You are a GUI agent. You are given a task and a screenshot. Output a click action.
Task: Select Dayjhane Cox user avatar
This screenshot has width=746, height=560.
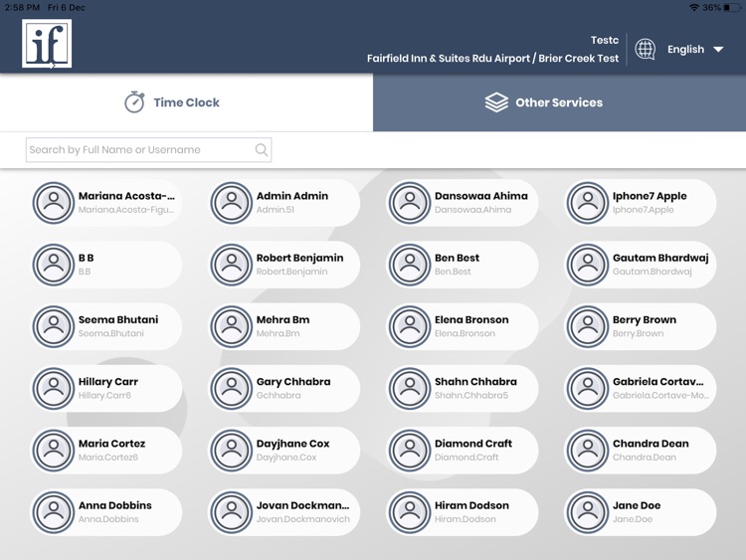coord(232,451)
